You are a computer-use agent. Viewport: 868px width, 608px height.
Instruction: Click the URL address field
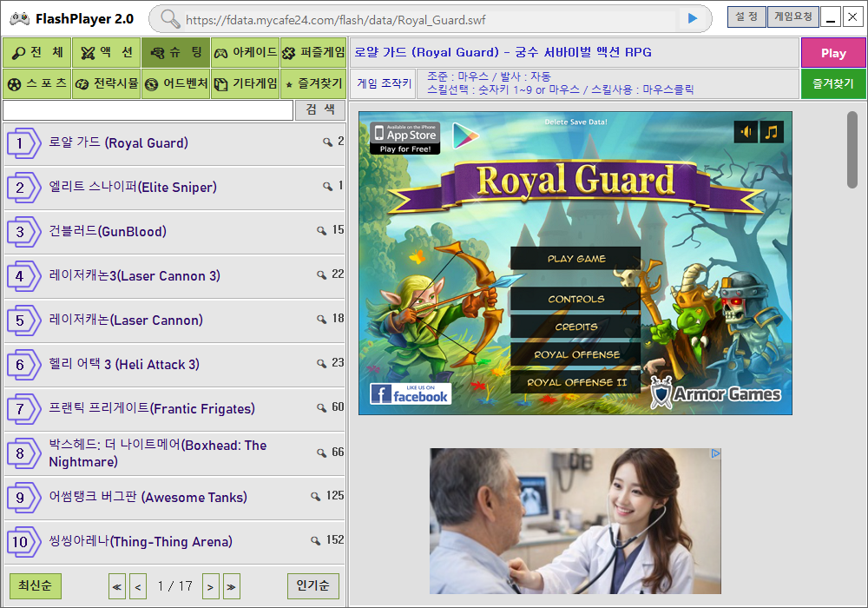(x=430, y=20)
